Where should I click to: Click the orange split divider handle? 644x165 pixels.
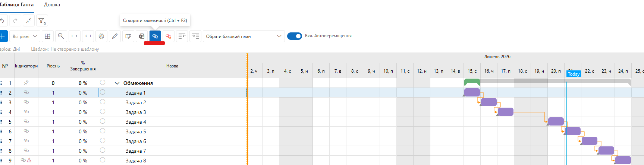tap(247, 109)
